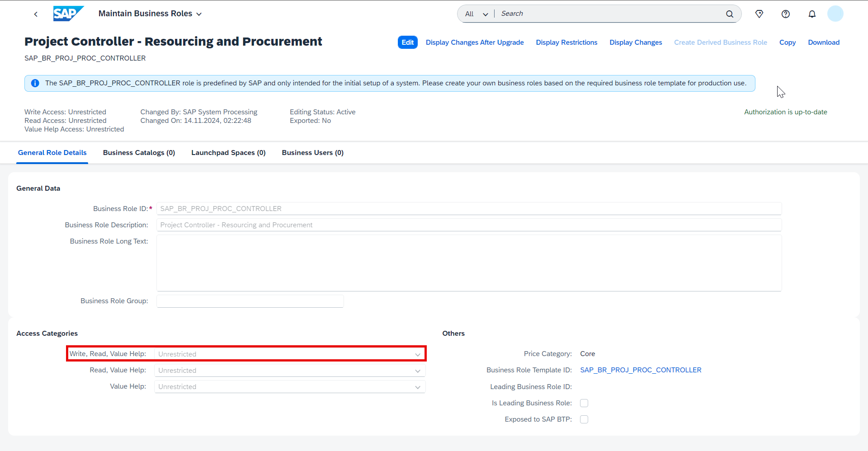Viewport: 868px width, 451px height.
Task: Expand the bottom Value Help dropdown arrow
Action: coord(418,387)
